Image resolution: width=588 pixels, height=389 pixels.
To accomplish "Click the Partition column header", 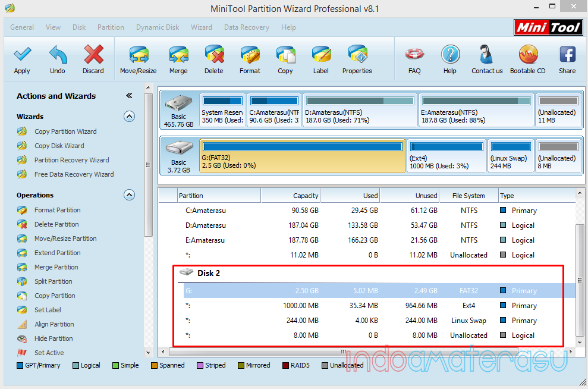I will (x=219, y=196).
